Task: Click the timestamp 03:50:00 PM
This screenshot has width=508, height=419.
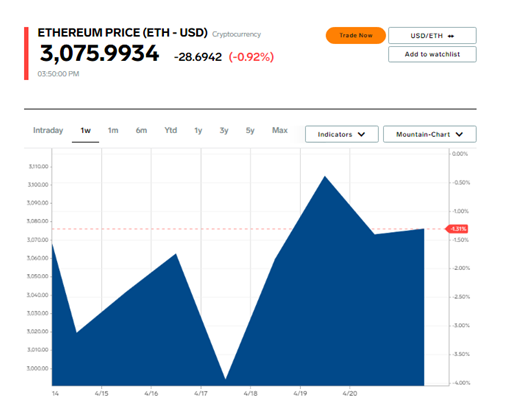Action: point(58,74)
